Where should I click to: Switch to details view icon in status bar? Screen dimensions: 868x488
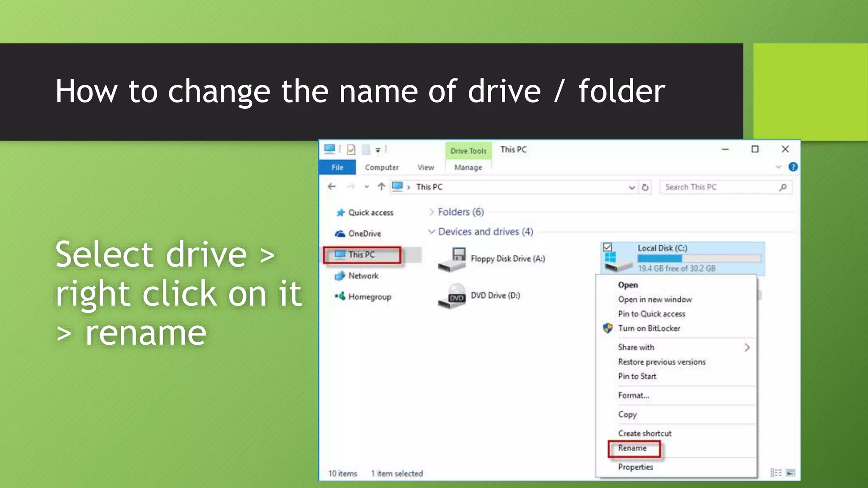pyautogui.click(x=776, y=472)
